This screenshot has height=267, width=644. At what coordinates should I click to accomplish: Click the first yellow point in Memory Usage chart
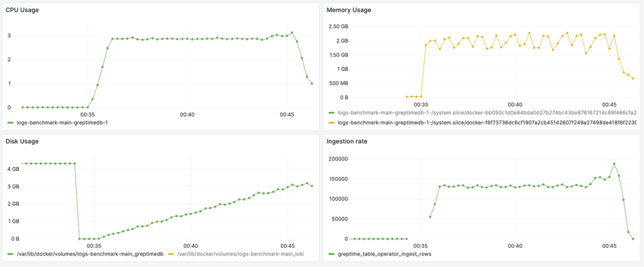(407, 96)
